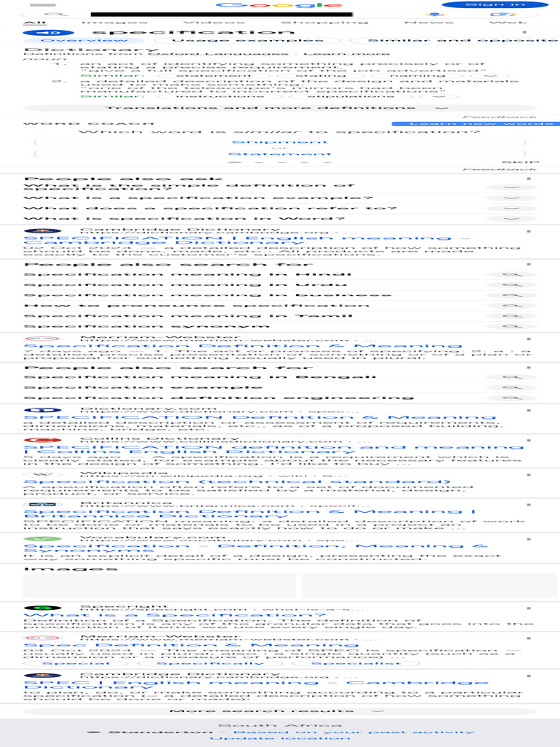Click the Collins Dictionary favicon

42,440
